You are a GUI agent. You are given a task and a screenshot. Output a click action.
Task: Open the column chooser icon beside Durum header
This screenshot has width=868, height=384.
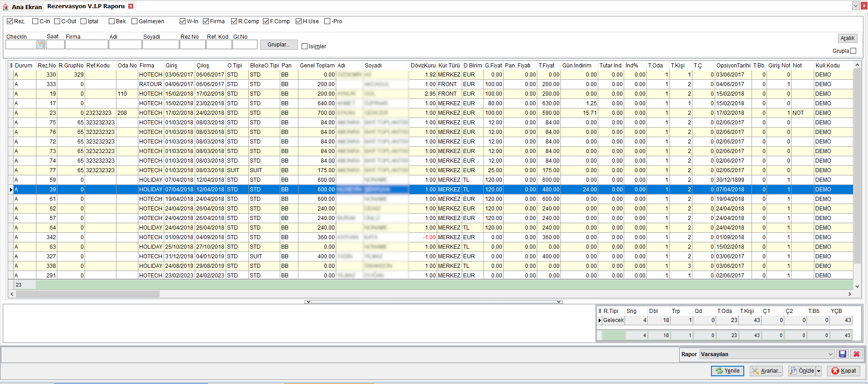tap(11, 66)
